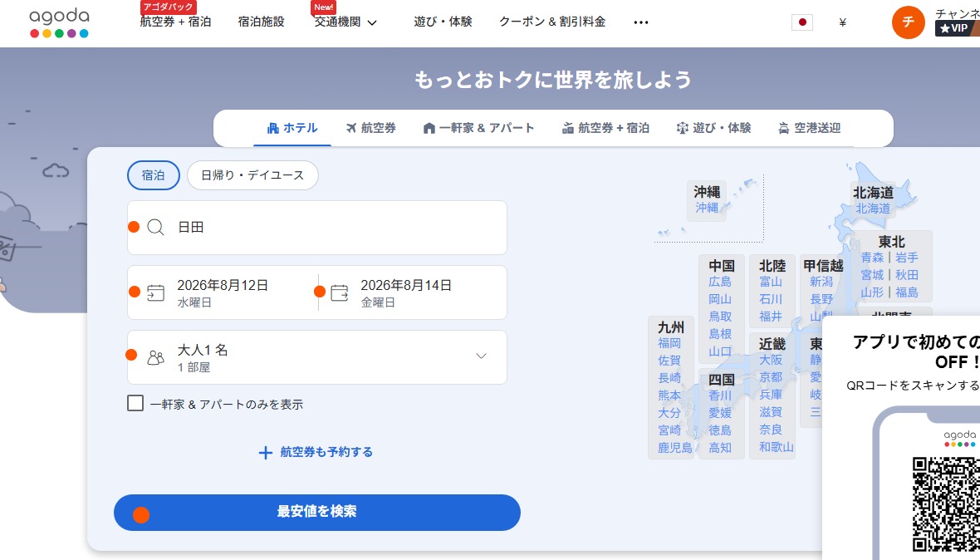Viewport: 980px width, 560px height.
Task: Select 山口 in 中国 region
Action: click(720, 352)
